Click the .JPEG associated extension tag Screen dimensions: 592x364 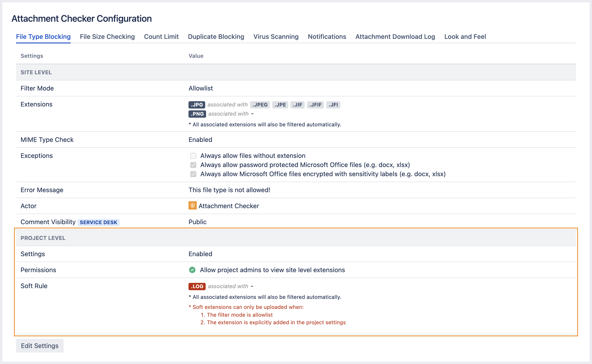pyautogui.click(x=260, y=105)
